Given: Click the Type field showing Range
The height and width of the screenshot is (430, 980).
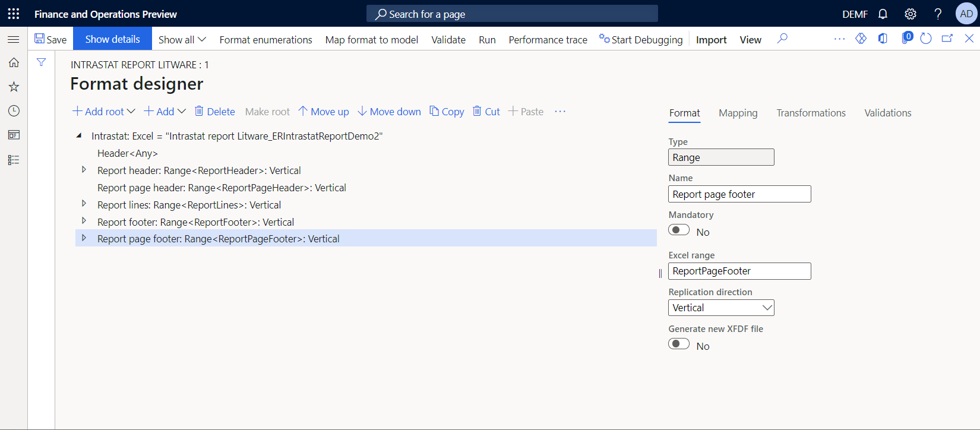Looking at the screenshot, I should pos(721,157).
